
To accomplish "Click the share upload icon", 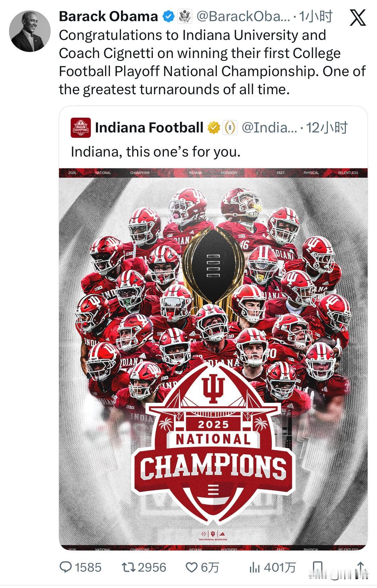I will tap(361, 567).
